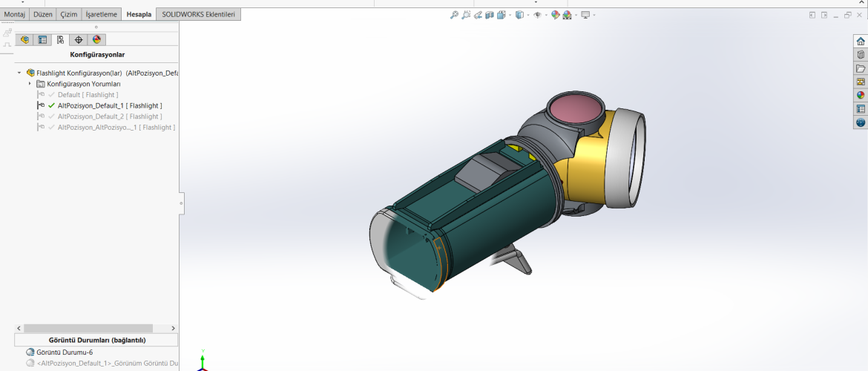This screenshot has width=868, height=371.
Task: Open the Hide/Show Items dropdown arrow
Action: pyautogui.click(x=546, y=15)
